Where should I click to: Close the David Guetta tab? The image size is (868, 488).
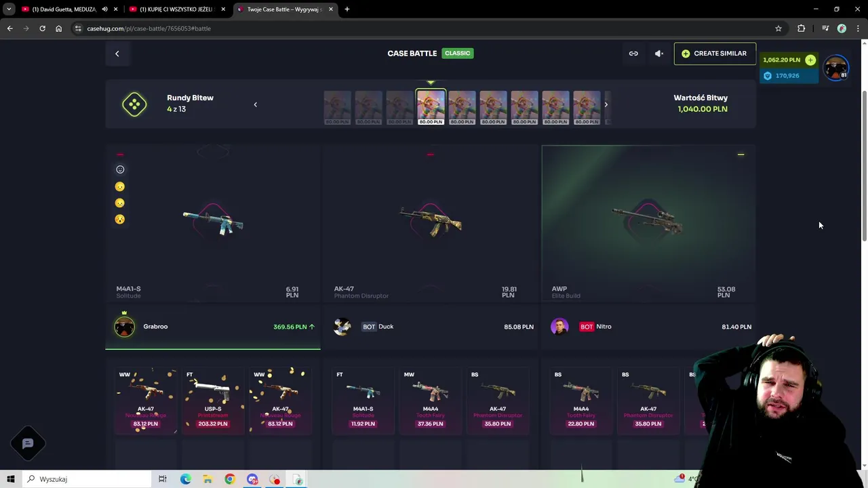[x=116, y=9]
